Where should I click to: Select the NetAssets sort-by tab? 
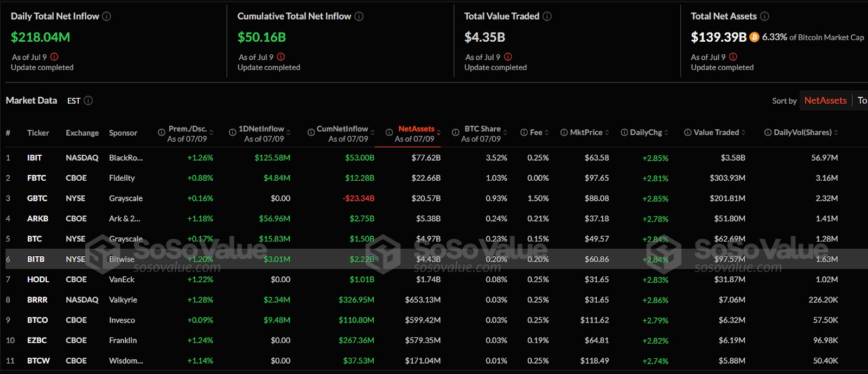click(825, 100)
